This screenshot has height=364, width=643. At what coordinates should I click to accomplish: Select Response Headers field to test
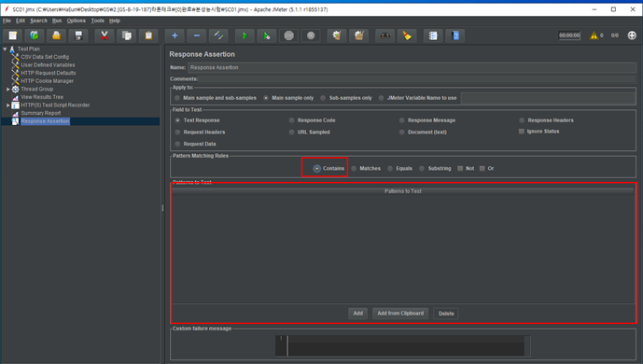pyautogui.click(x=522, y=120)
